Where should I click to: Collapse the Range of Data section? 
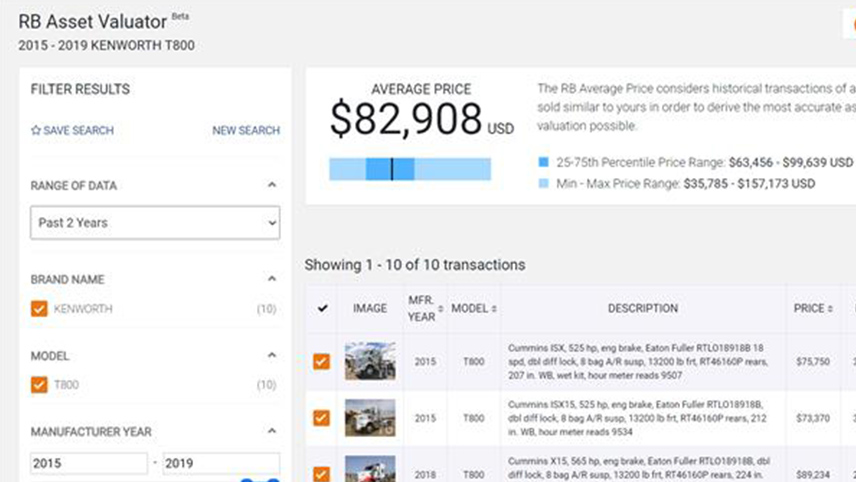pos(272,185)
